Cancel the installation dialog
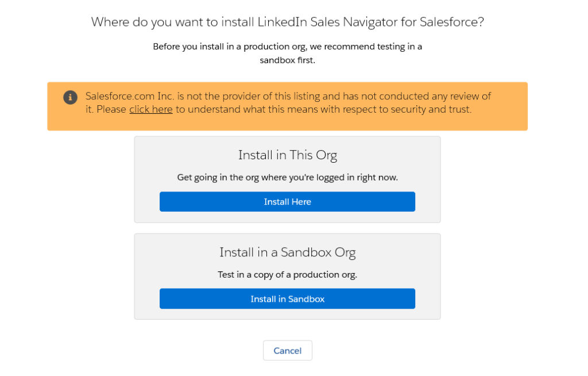588x376 pixels. [x=287, y=351]
